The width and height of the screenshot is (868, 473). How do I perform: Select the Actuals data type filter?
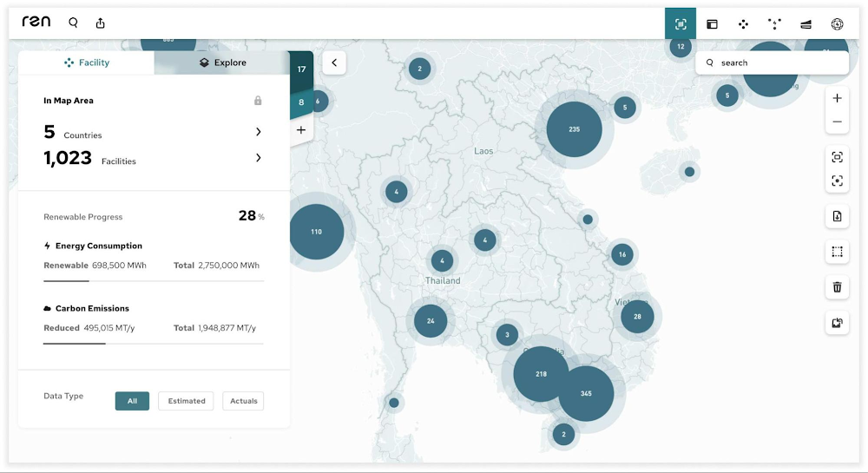(x=243, y=401)
